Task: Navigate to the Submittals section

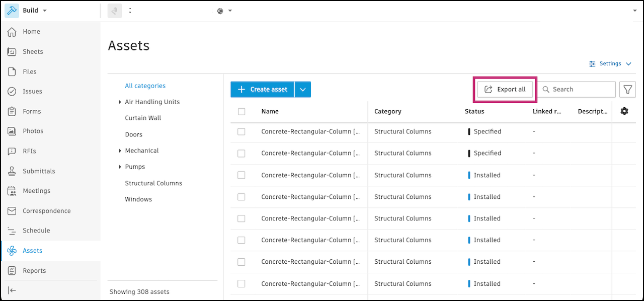Action: pyautogui.click(x=38, y=171)
